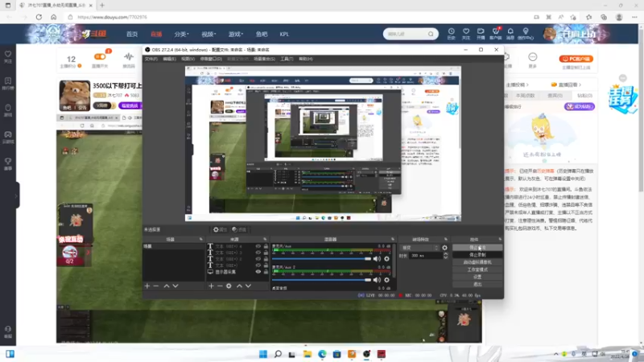This screenshot has height=362, width=644.
Task: Expand the 游戏 dropdown in Douyu navigation
Action: click(235, 34)
